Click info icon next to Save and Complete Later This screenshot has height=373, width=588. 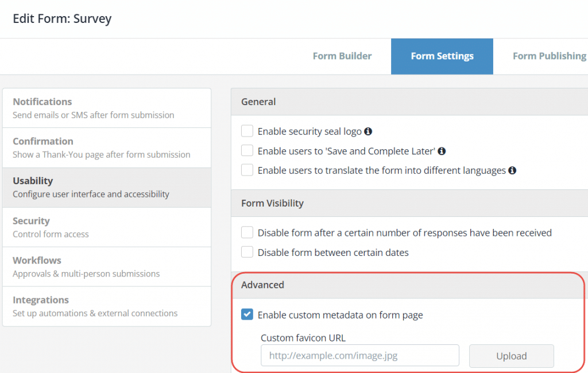tap(442, 151)
